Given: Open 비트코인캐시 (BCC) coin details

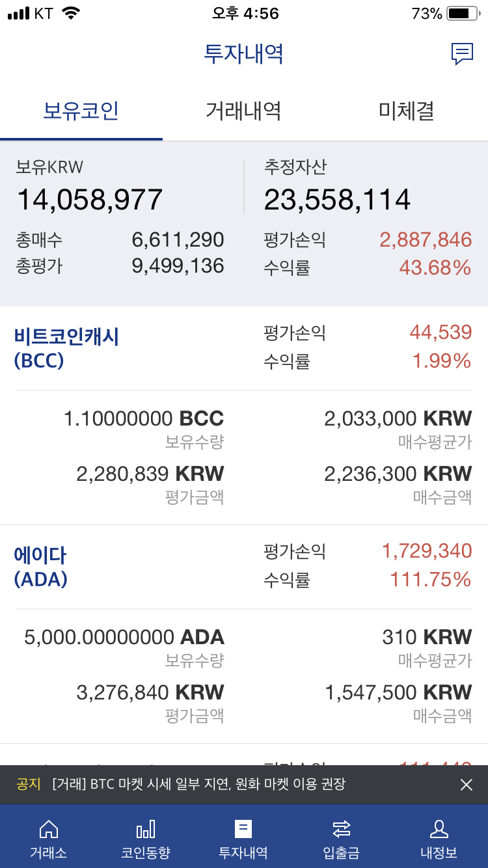Looking at the screenshot, I should (66, 348).
